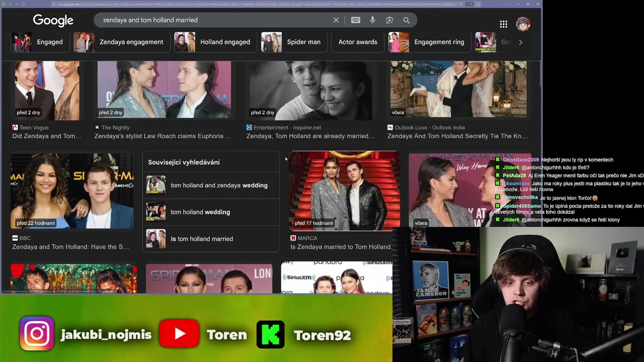Open 'Zendaya and Tom Holland: Have the S...' link
The width and height of the screenshot is (644, 362).
[x=70, y=247]
